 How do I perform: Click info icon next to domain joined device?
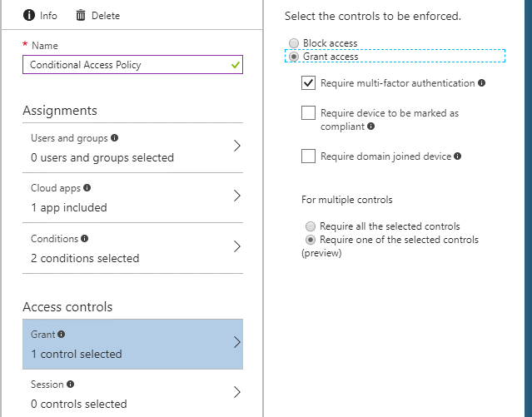pos(458,156)
